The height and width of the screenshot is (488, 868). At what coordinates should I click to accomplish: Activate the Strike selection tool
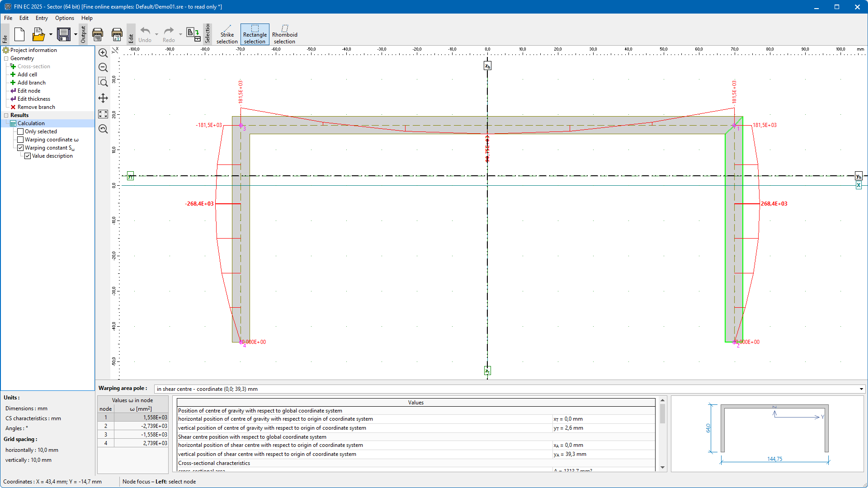[227, 34]
